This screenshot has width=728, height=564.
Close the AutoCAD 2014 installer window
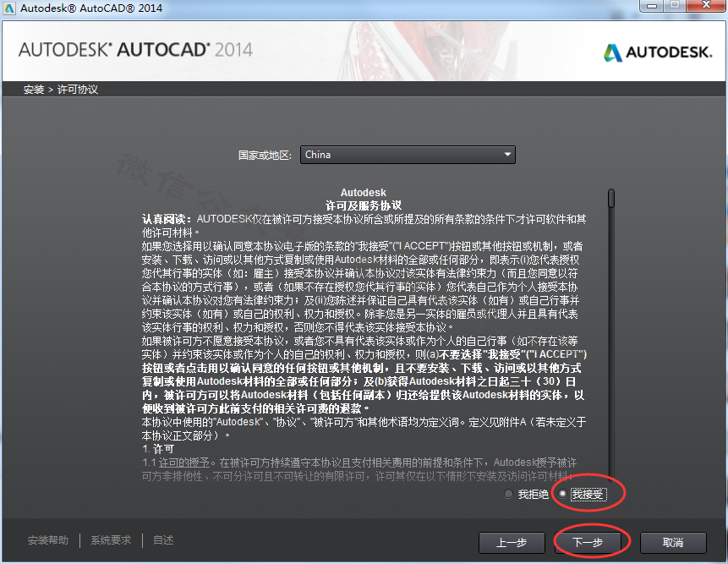pyautogui.click(x=706, y=6)
